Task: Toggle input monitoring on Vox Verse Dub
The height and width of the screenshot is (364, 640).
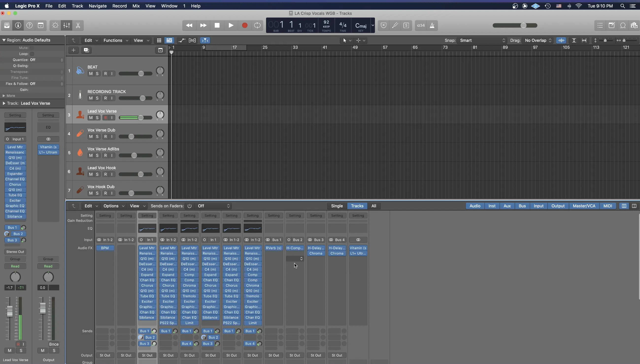Action: tap(112, 136)
